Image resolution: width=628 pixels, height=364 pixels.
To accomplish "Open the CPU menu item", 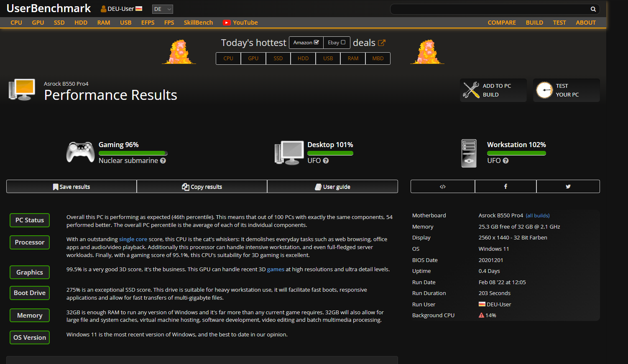I will point(16,23).
